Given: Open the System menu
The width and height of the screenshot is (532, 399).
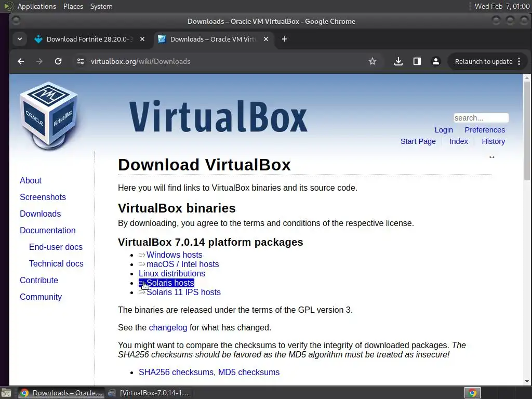Looking at the screenshot, I should pos(101,6).
